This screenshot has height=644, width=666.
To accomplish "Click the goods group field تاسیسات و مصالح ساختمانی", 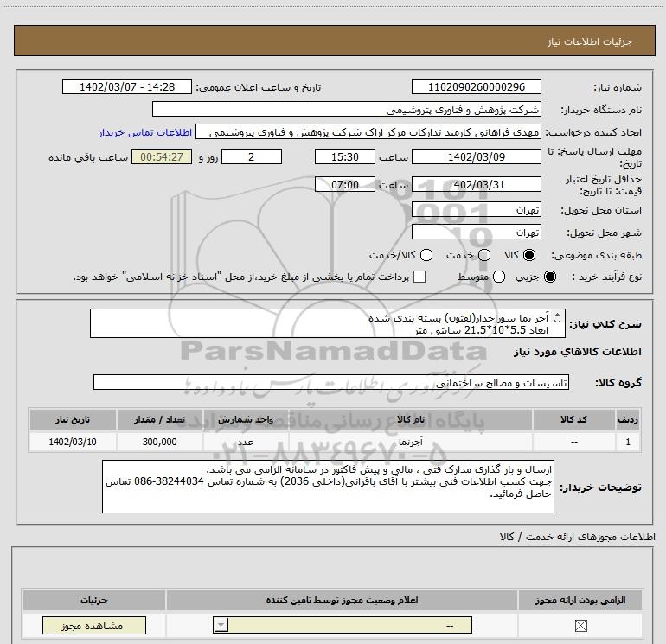I will [331, 382].
